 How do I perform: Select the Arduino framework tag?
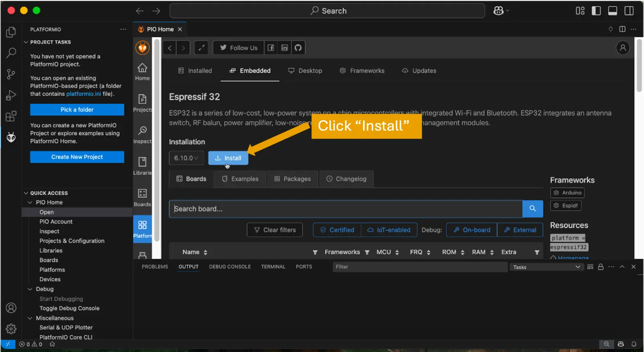point(568,193)
